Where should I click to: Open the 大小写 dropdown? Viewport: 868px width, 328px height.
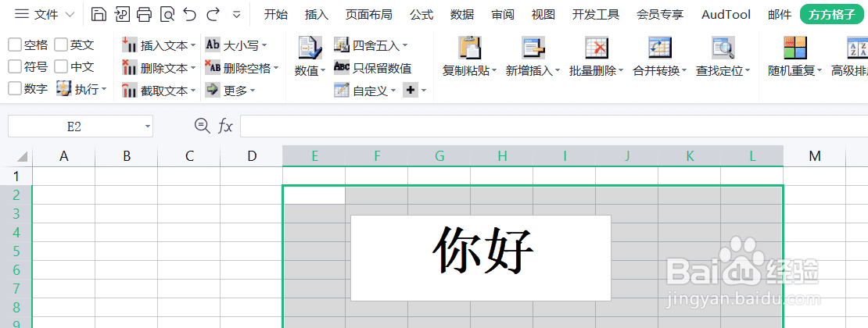click(x=236, y=45)
